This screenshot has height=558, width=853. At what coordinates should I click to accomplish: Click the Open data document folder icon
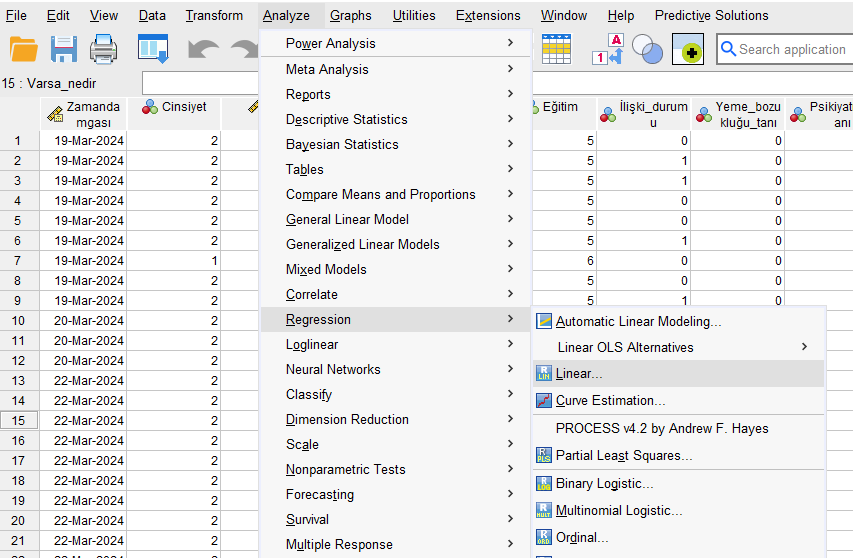coord(22,49)
